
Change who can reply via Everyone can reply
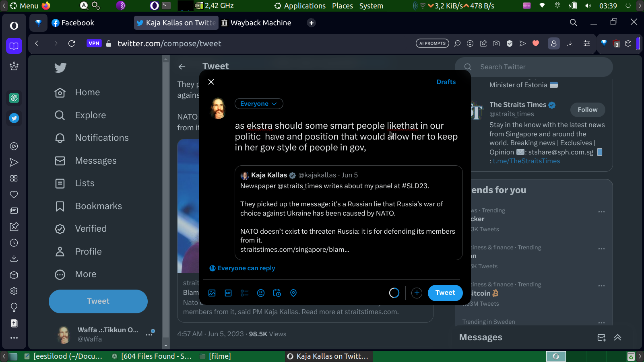click(x=242, y=268)
